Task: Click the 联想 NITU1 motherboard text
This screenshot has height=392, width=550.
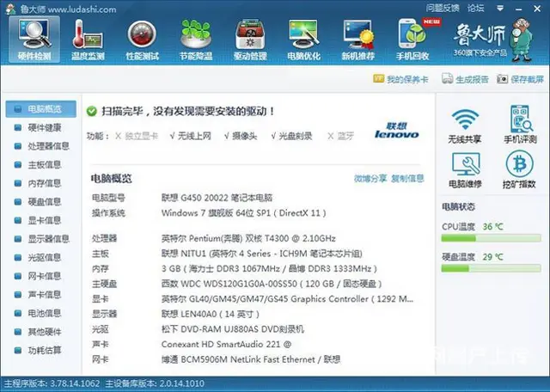Action: click(x=261, y=254)
